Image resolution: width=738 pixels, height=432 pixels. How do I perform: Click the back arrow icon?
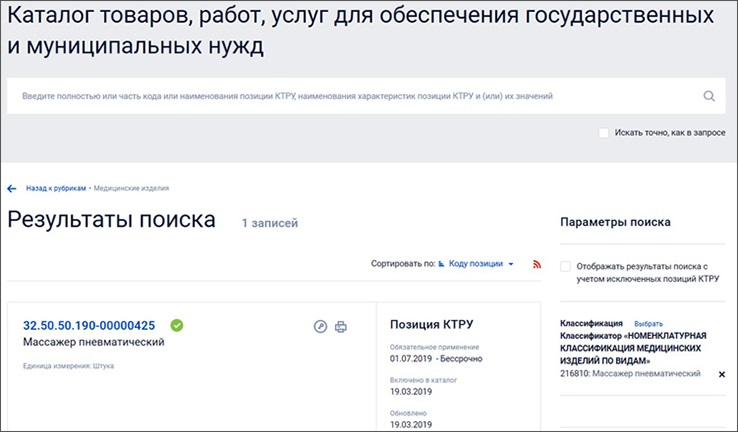pyautogui.click(x=12, y=188)
